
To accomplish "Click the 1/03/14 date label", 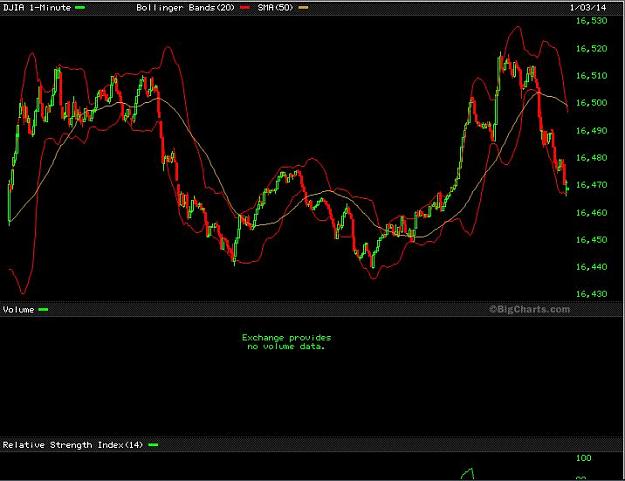I will [588, 8].
